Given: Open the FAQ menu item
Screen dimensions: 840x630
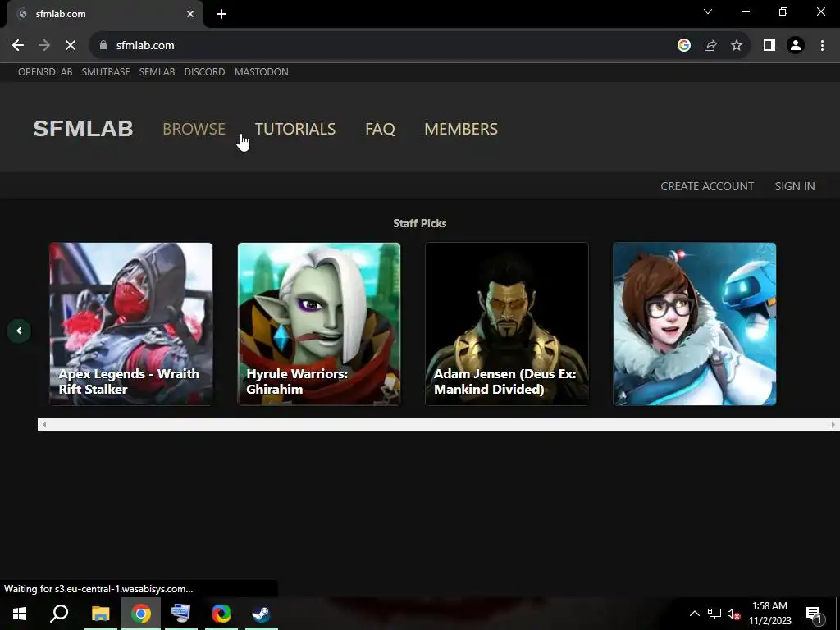Looking at the screenshot, I should (380, 129).
